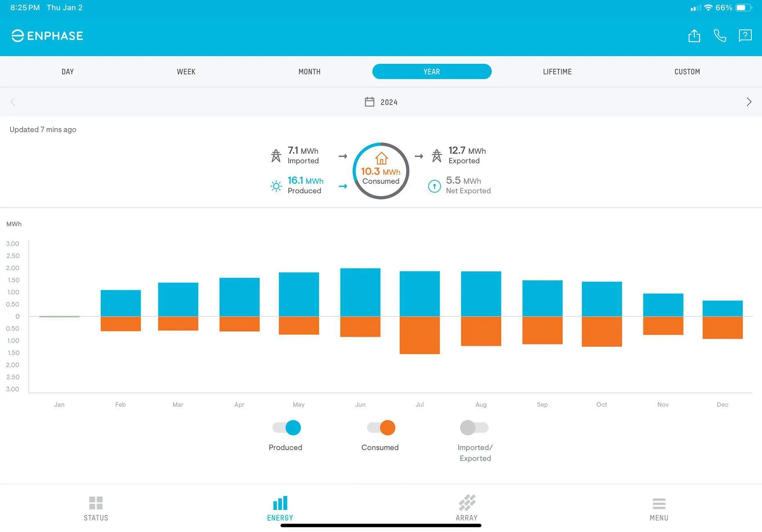Switch to the Lifetime tab
The width and height of the screenshot is (762, 532).
coord(557,72)
